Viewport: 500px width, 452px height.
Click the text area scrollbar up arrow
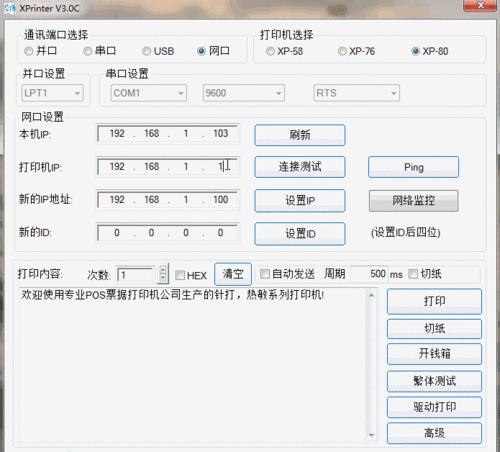coord(372,295)
